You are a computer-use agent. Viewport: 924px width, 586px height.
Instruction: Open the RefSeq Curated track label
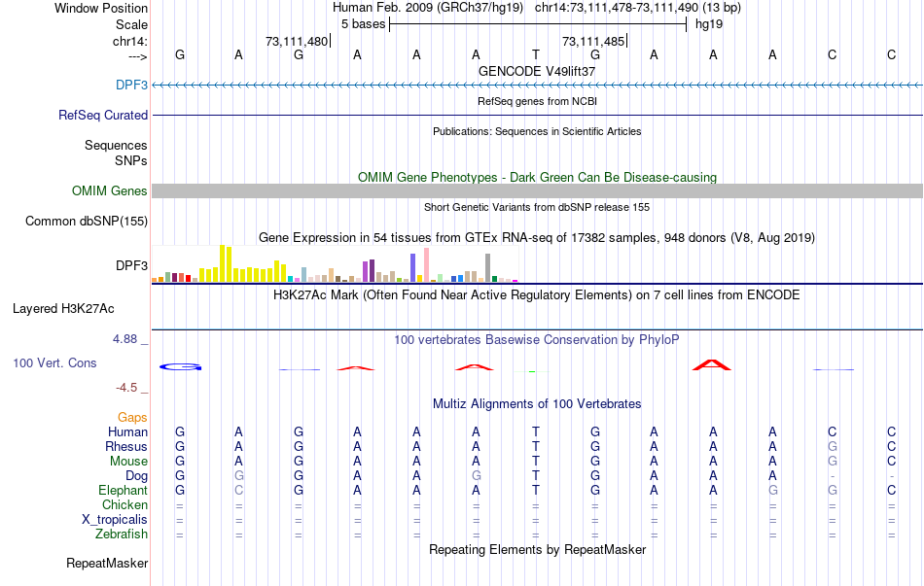(x=102, y=115)
